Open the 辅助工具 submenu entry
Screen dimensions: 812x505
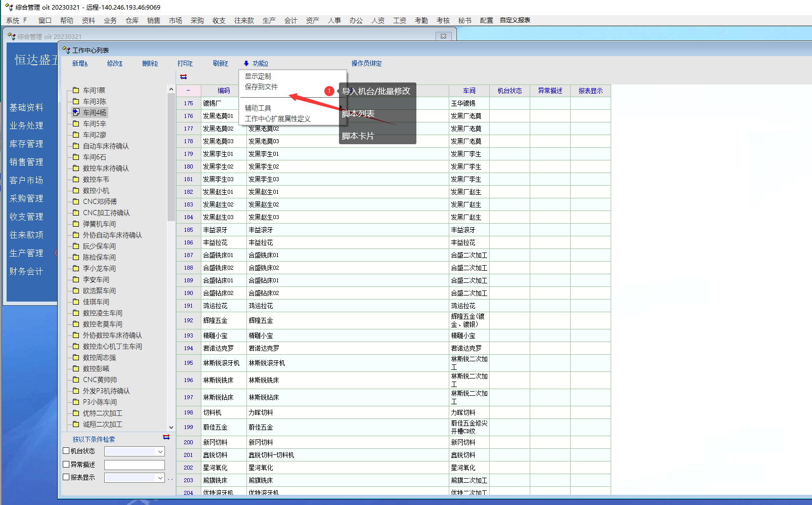(258, 108)
